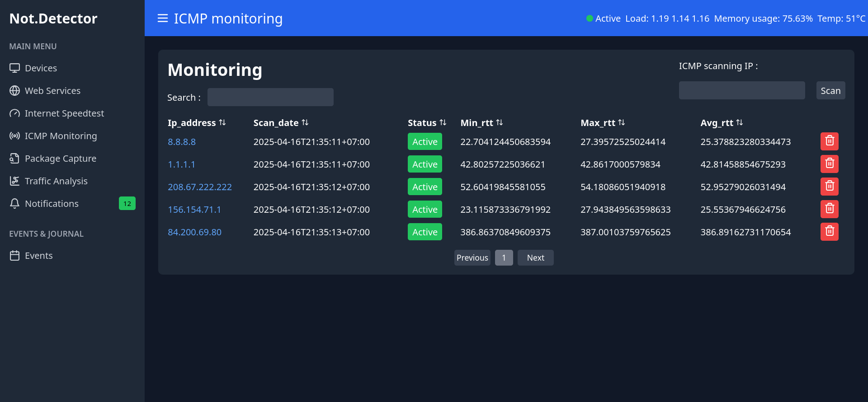Screen dimensions: 868x402
Task: Click the Previous page button
Action: click(x=472, y=257)
